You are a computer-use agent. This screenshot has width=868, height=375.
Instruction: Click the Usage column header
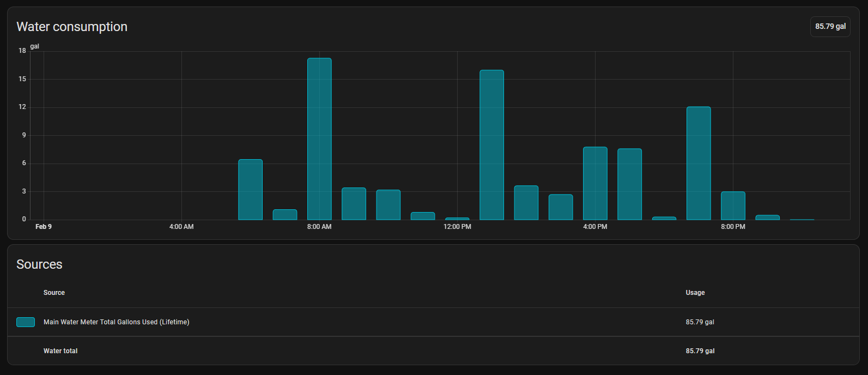click(695, 293)
